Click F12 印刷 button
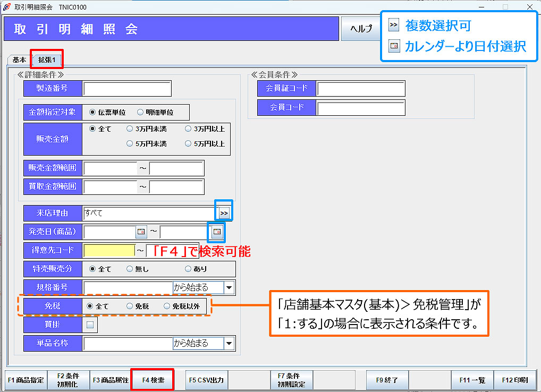 click(514, 380)
